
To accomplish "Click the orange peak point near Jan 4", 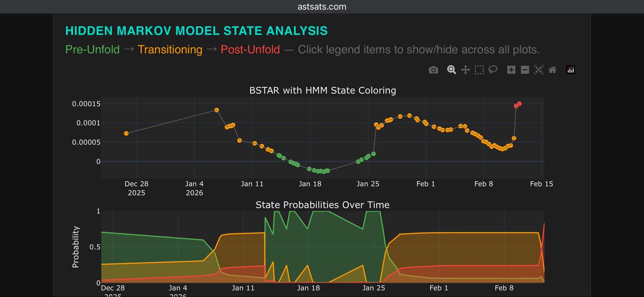I will click(216, 110).
